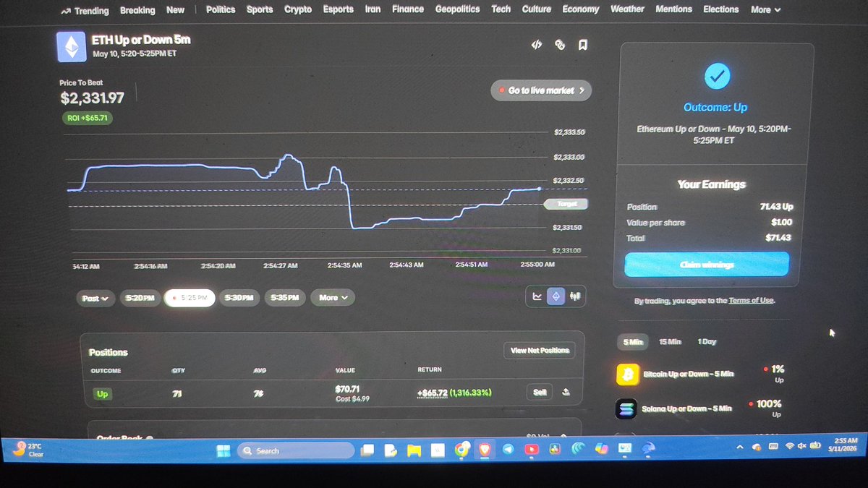Click the green Up outcome label in Positions
The width and height of the screenshot is (868, 488).
pyautogui.click(x=102, y=395)
